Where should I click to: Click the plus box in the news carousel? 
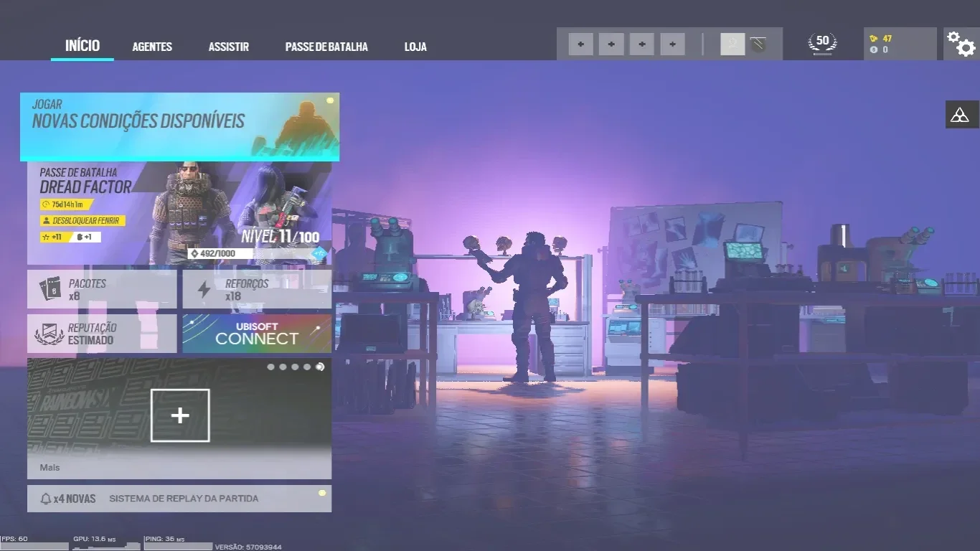[x=180, y=415]
